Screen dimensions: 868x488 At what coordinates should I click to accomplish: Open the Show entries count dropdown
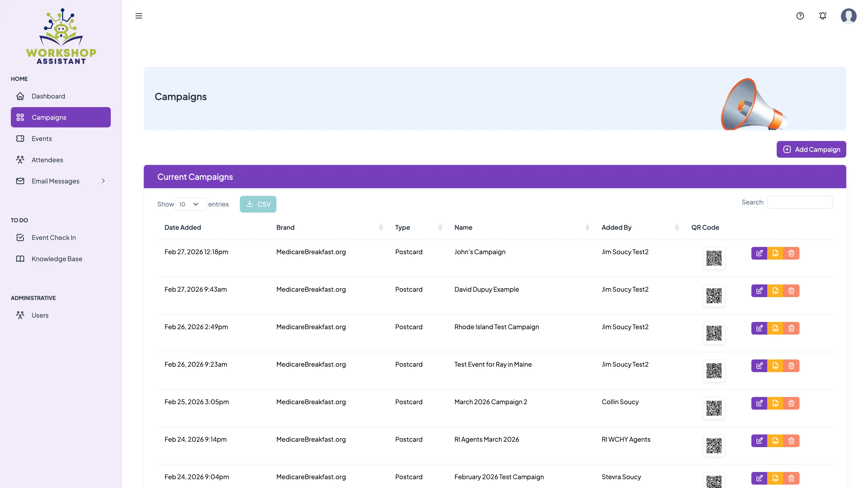click(191, 204)
